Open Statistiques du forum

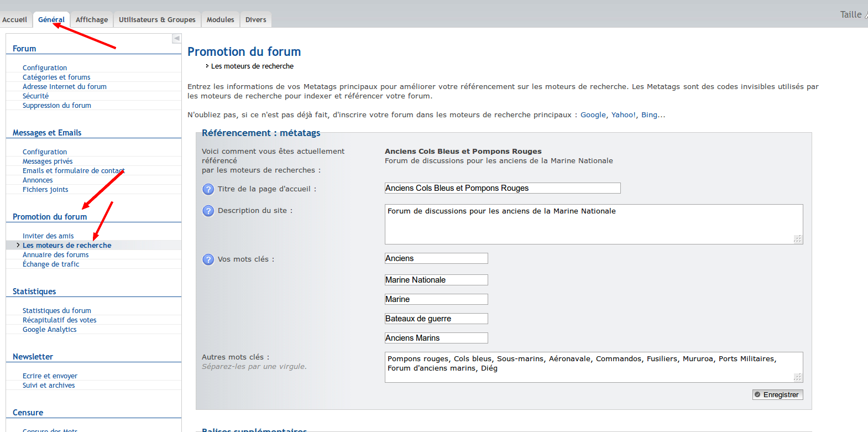coord(57,311)
